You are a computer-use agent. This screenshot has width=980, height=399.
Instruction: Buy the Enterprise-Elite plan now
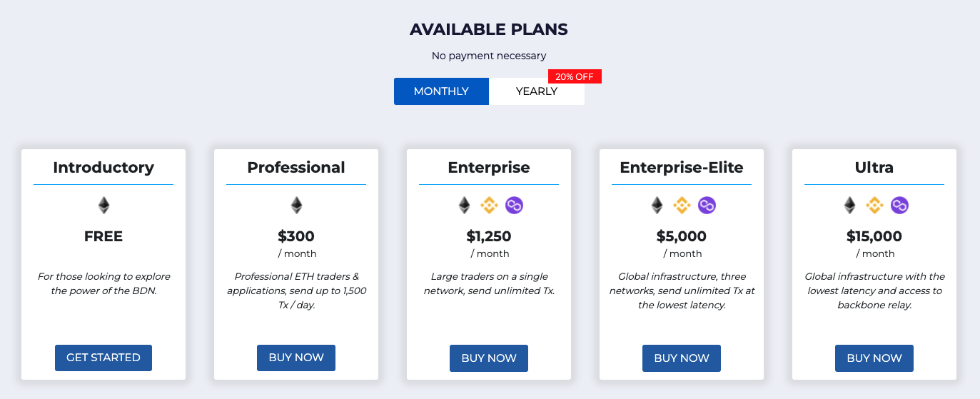(682, 358)
